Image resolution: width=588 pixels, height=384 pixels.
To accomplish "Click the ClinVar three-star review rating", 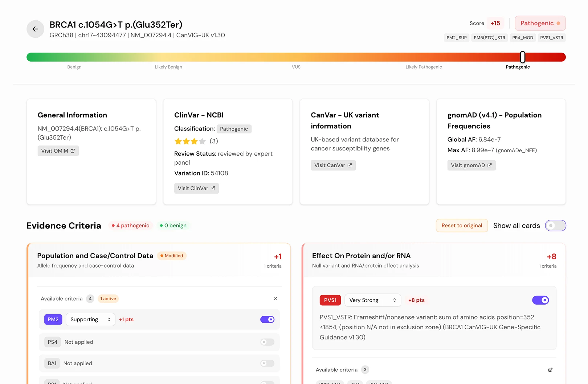I will (190, 141).
